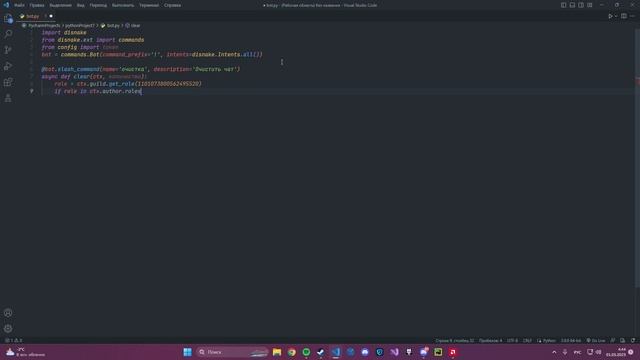Switch the РУС keyboard language indicator
The width and height of the screenshot is (640, 360).
pyautogui.click(x=578, y=352)
